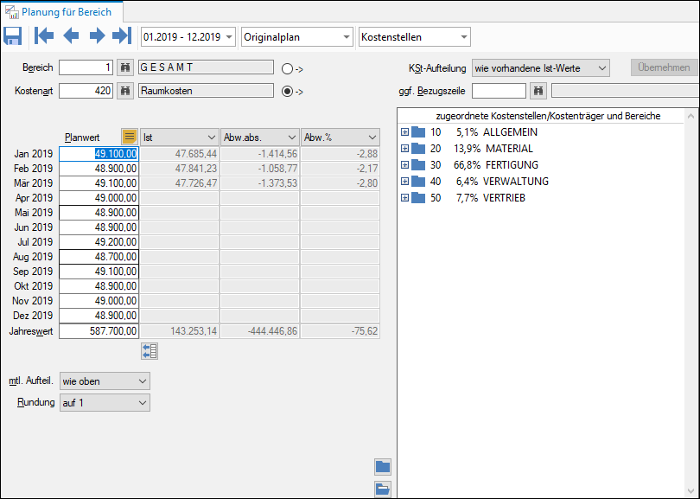Open the period 01.2019 - 12.2019 dropdown
The width and height of the screenshot is (700, 499).
[229, 37]
